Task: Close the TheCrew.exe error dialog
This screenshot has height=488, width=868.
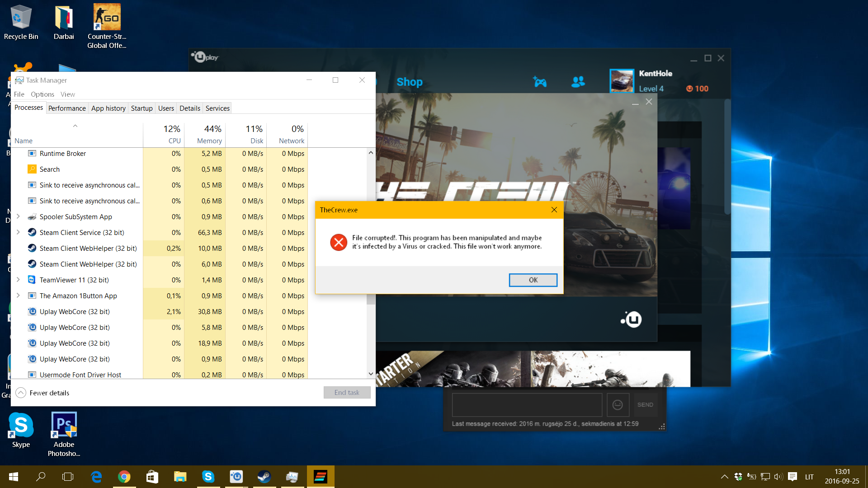Action: click(x=554, y=210)
